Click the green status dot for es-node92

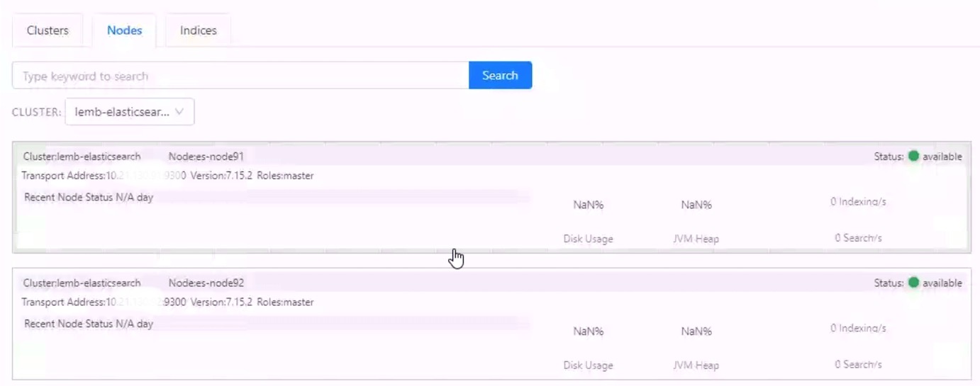click(913, 283)
